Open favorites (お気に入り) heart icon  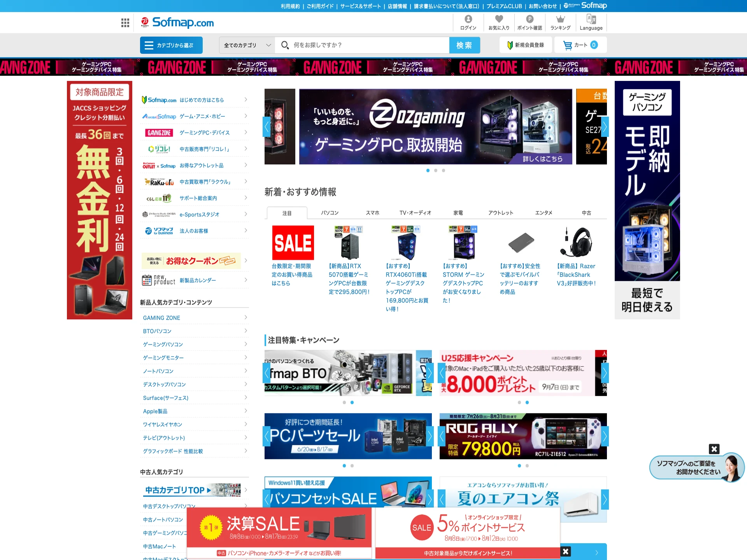click(x=499, y=23)
